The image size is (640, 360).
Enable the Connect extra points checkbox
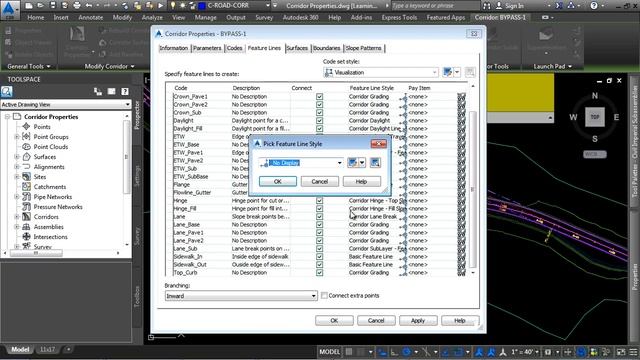point(324,296)
